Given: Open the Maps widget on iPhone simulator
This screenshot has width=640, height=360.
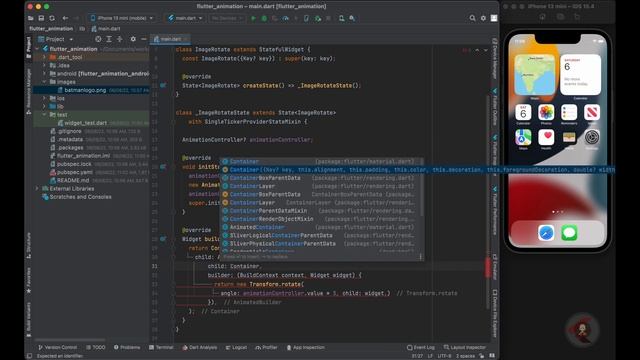Looking at the screenshot, I should click(x=535, y=75).
